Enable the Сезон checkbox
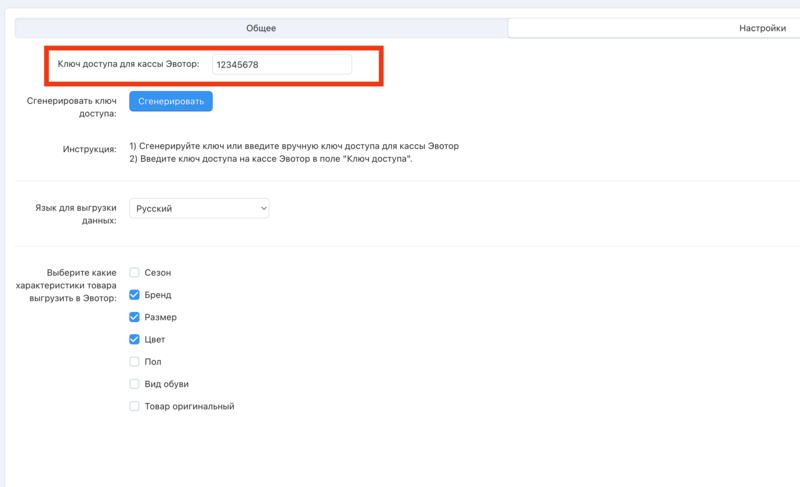800x487 pixels. coord(134,272)
